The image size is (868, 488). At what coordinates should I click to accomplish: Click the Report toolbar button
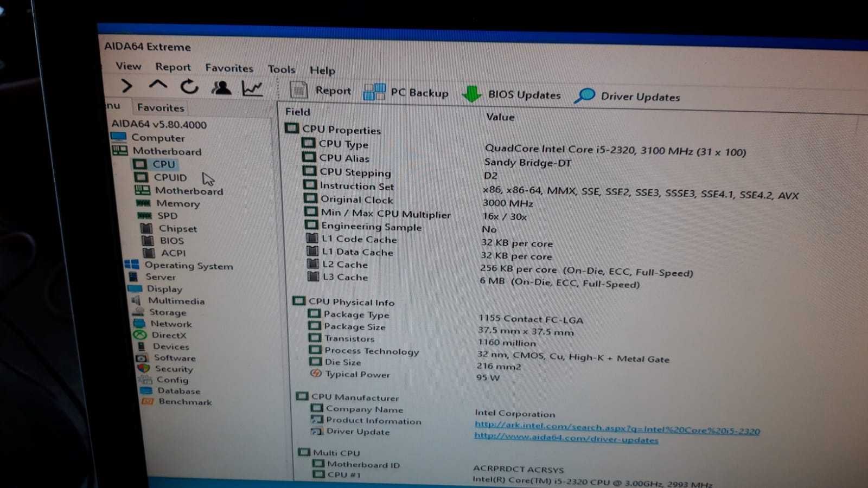[x=320, y=91]
